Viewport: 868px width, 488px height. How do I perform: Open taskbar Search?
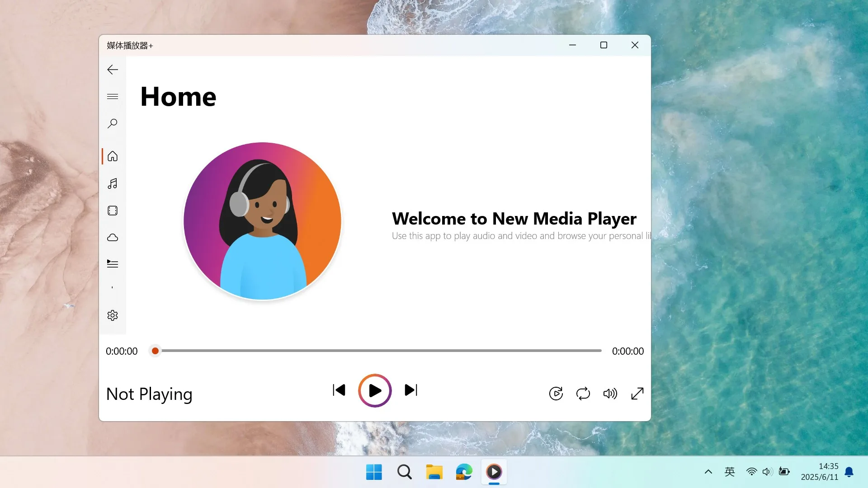click(x=404, y=472)
